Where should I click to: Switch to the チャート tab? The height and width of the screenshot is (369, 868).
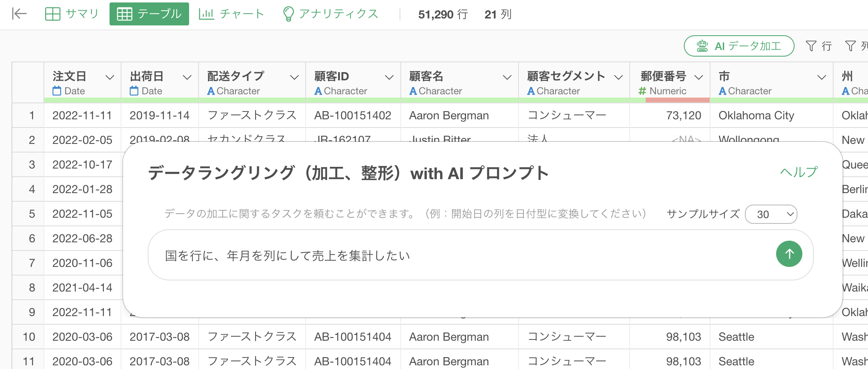[231, 14]
